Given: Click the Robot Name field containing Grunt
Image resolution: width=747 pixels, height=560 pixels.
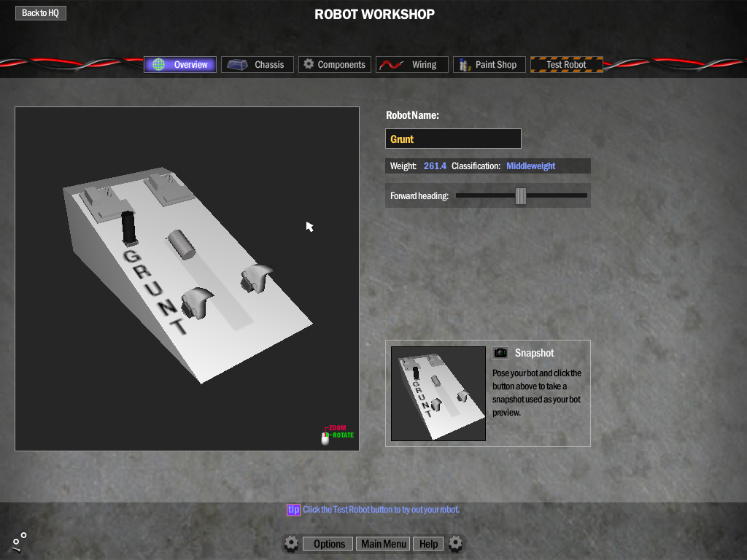Looking at the screenshot, I should (x=453, y=139).
